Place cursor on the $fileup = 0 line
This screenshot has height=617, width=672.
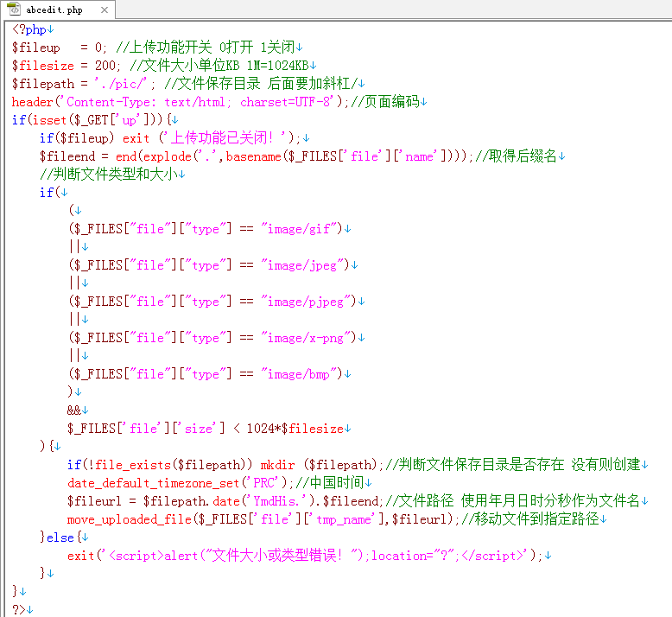click(157, 48)
